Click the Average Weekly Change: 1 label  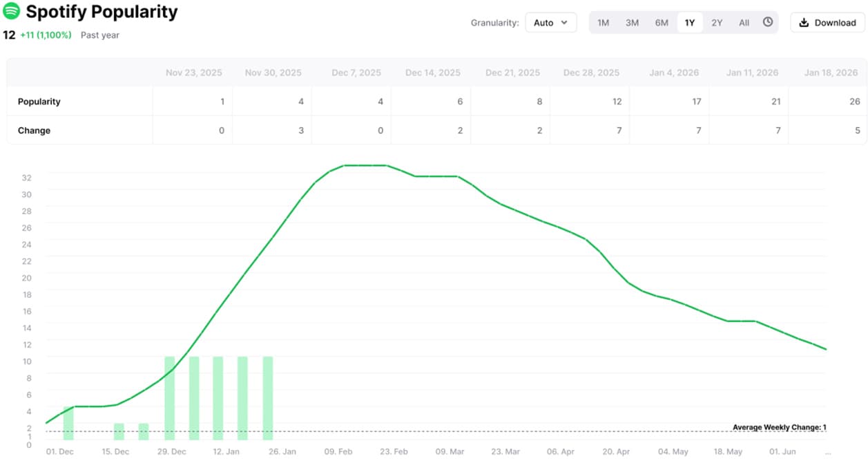pyautogui.click(x=779, y=427)
